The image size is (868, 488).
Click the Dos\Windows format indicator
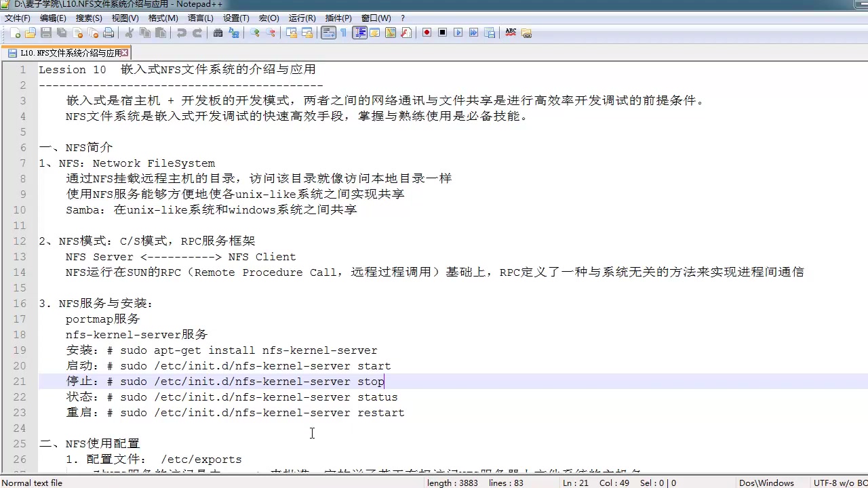[x=766, y=483]
